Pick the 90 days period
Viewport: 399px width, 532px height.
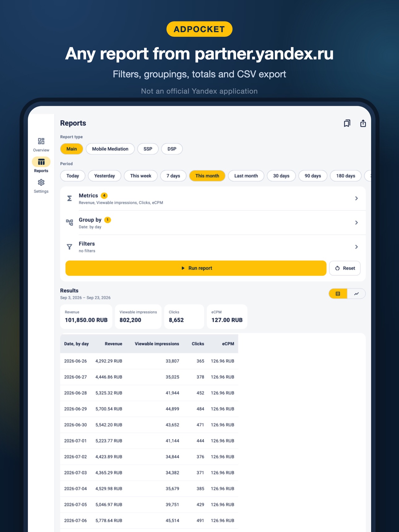[313, 176]
